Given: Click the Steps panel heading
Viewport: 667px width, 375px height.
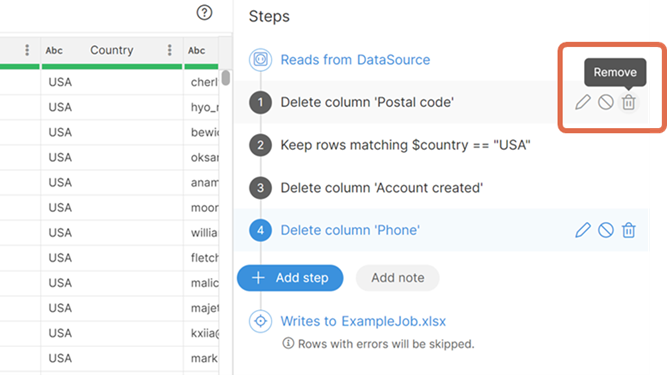Looking at the screenshot, I should pyautogui.click(x=269, y=16).
